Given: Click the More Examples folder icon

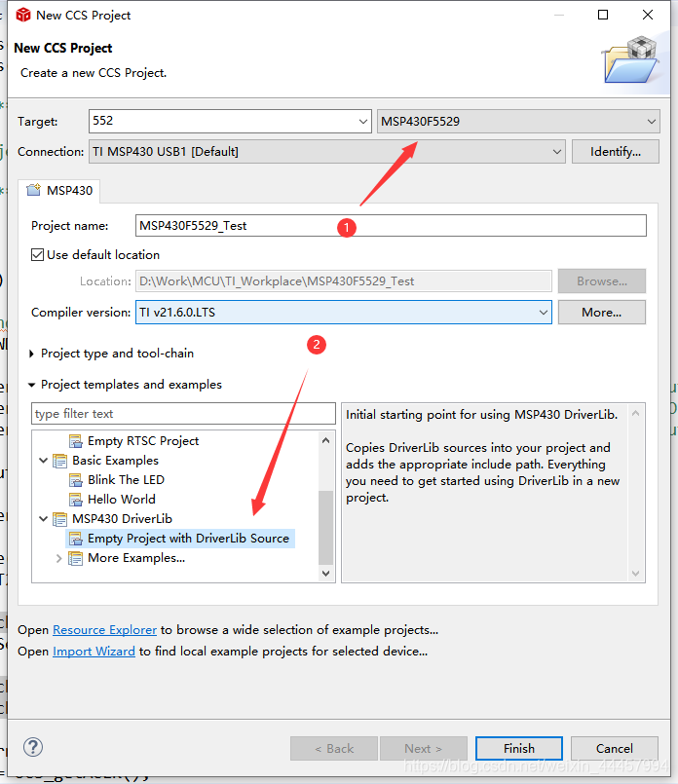Looking at the screenshot, I should (76, 558).
